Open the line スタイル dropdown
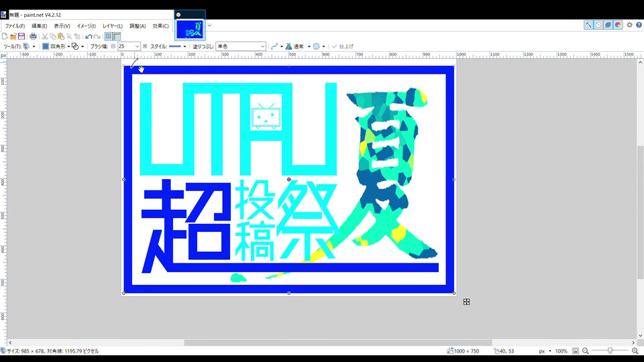644x362 pixels. (178, 46)
